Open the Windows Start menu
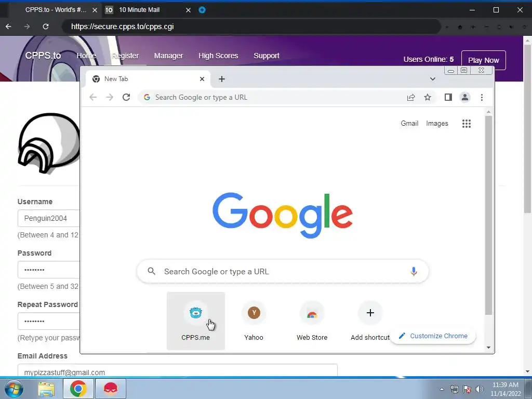The image size is (532, 399). (x=14, y=389)
